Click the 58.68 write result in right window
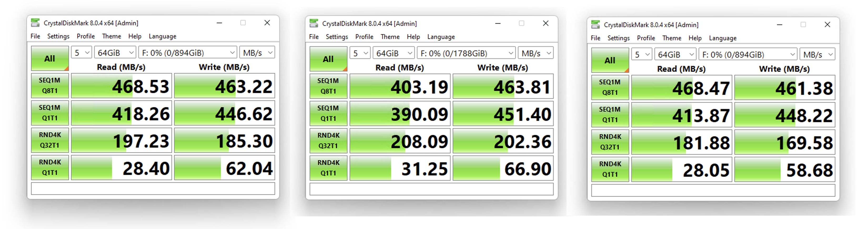 (784, 169)
